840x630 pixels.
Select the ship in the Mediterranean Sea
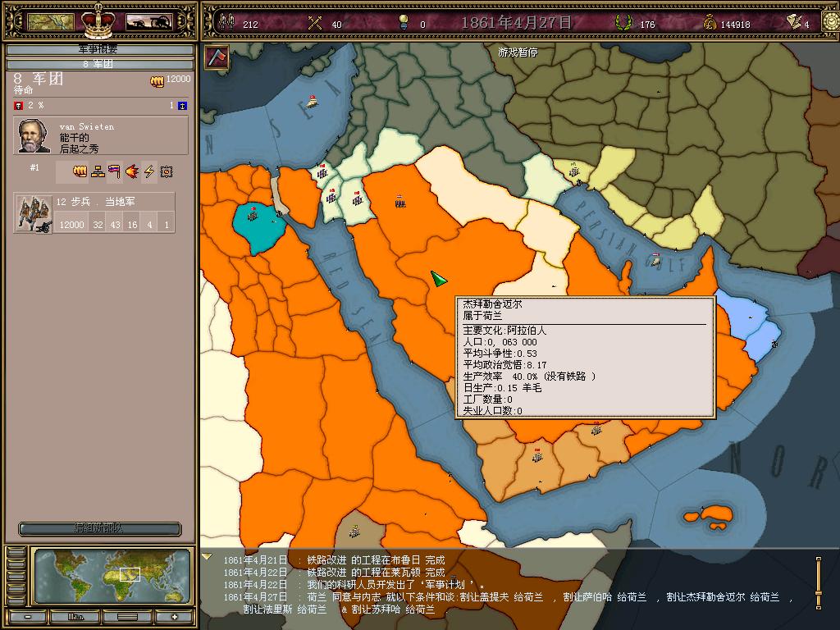(312, 100)
